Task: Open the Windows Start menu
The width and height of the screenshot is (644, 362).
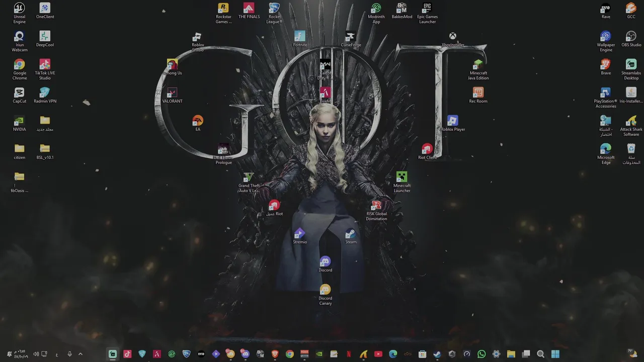Action: [x=555, y=354]
